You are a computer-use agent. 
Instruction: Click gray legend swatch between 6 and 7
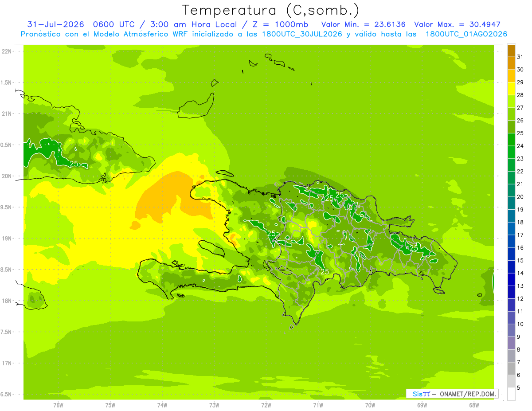pos(511,368)
